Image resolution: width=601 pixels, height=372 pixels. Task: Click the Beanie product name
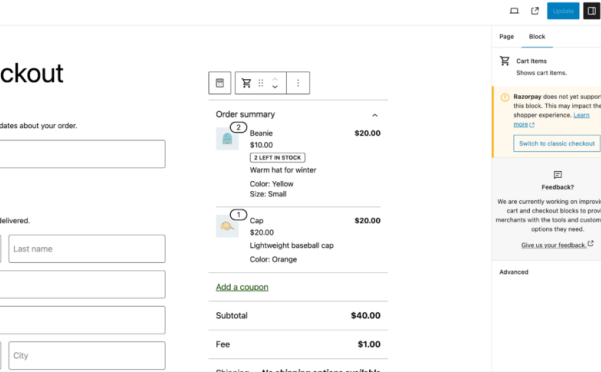click(261, 133)
